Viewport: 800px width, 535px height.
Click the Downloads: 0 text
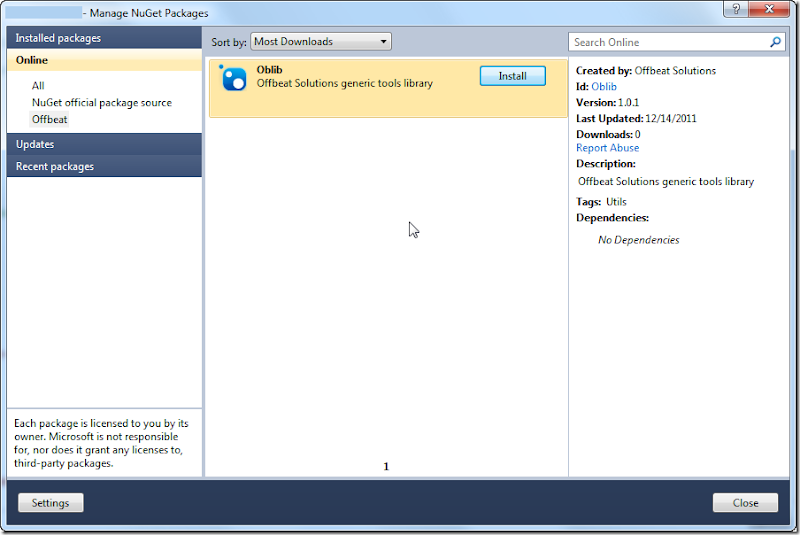tap(608, 134)
